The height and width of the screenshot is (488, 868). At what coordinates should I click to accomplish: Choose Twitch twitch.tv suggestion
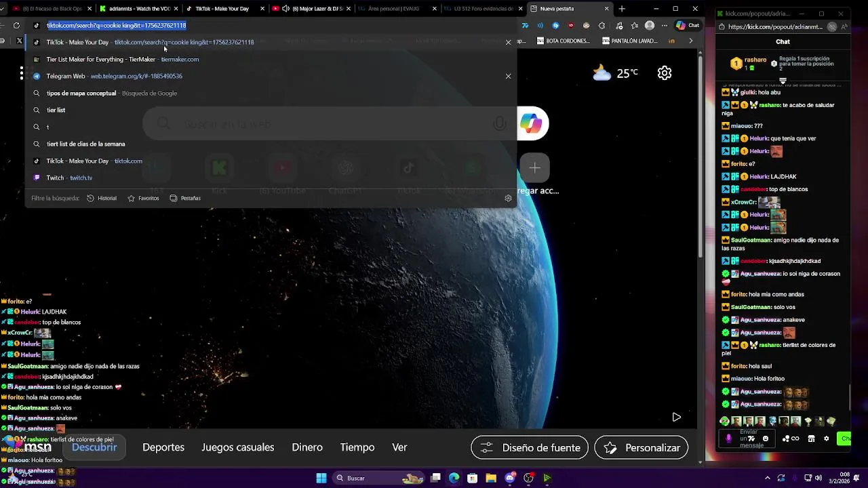click(x=271, y=178)
